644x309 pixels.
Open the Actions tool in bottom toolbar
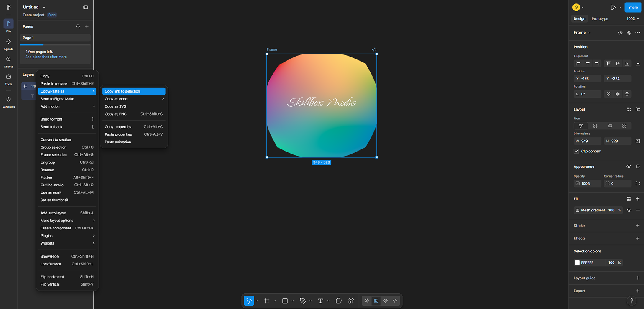(x=351, y=301)
